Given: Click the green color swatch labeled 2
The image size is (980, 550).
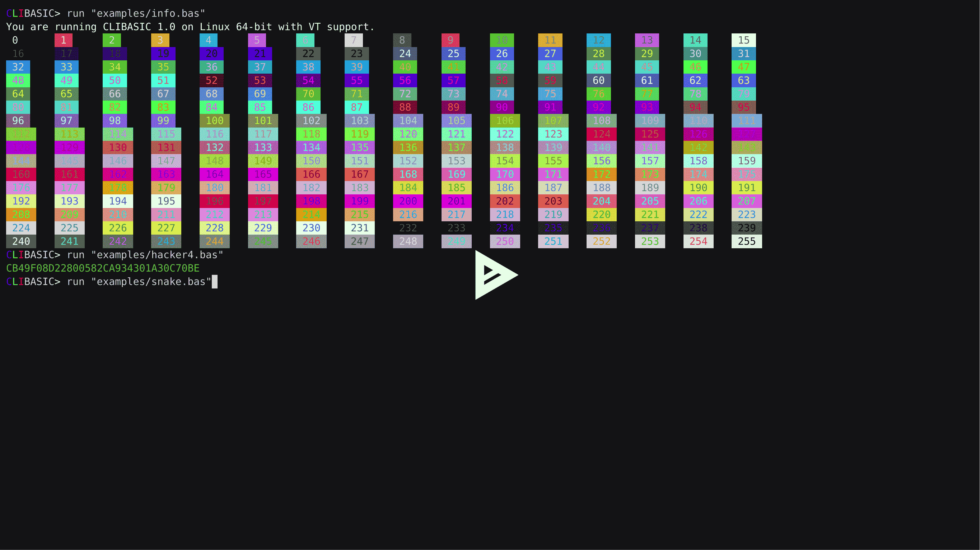Looking at the screenshot, I should (x=112, y=40).
